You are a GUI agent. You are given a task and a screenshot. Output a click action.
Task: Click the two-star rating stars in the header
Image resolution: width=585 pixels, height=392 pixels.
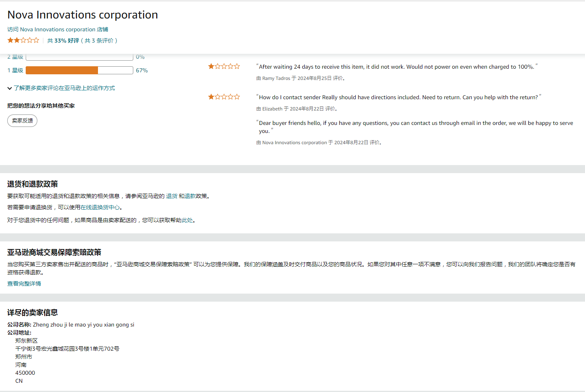(23, 40)
